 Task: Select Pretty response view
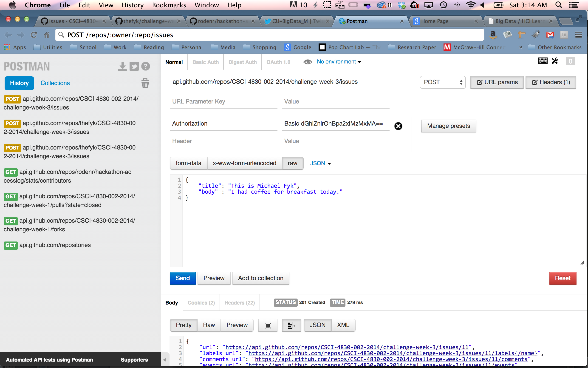(x=184, y=325)
